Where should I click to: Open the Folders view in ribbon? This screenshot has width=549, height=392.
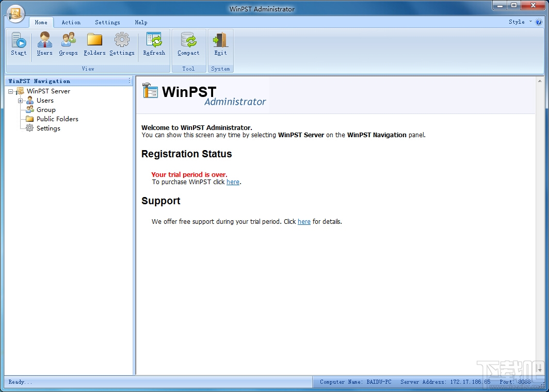tap(94, 44)
